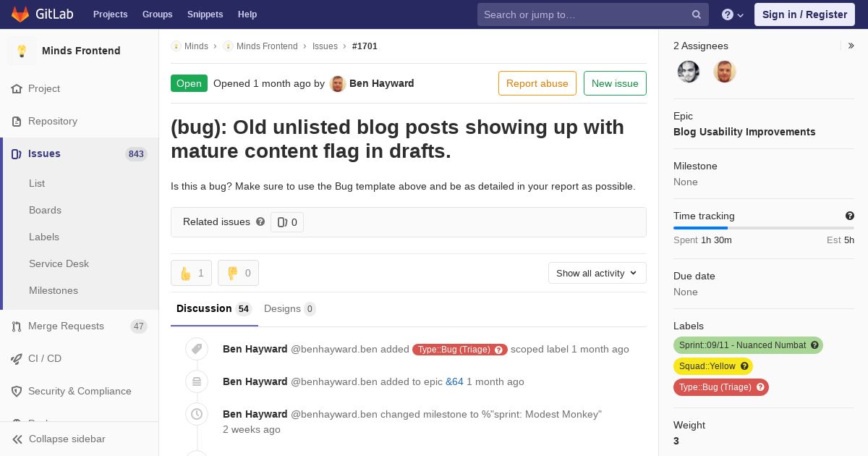This screenshot has width=868, height=456.
Task: Click the Minds breadcrumb link
Action: tap(196, 46)
